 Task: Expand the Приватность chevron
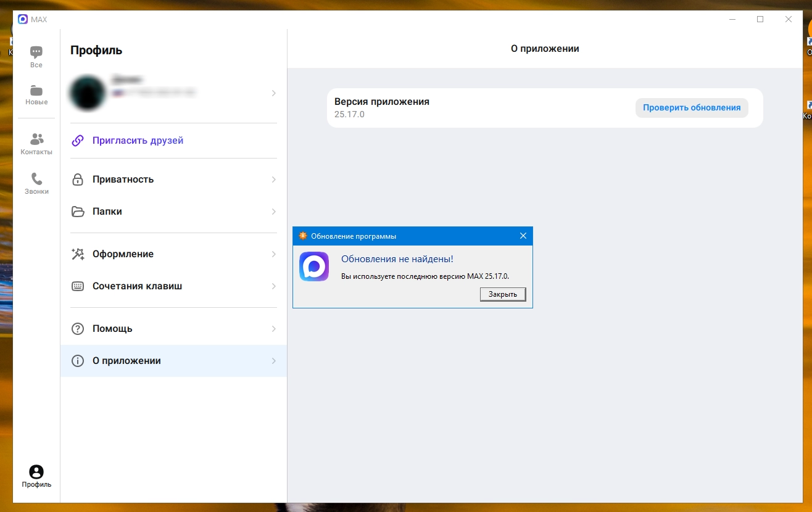click(x=273, y=180)
